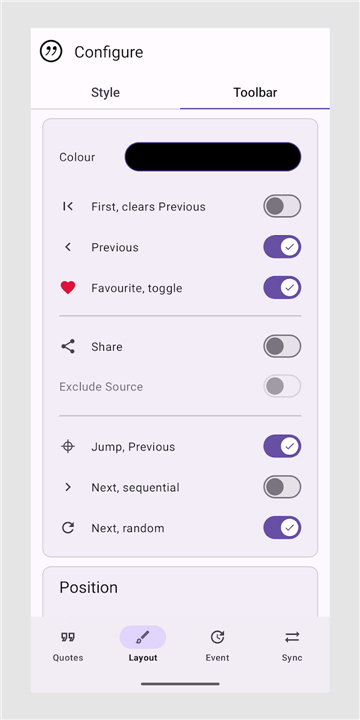Enable the Share toggle switch

tap(282, 346)
